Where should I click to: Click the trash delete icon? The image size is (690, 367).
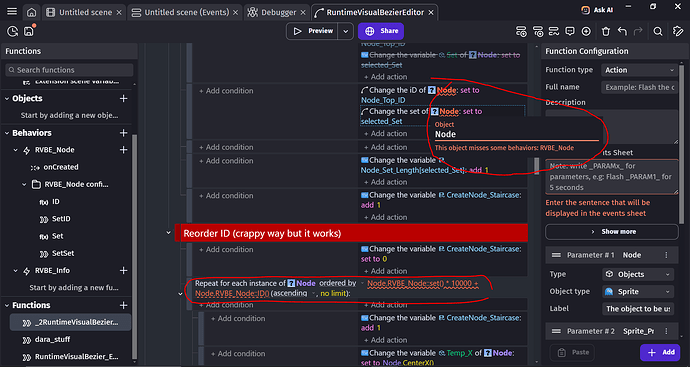[x=606, y=31]
